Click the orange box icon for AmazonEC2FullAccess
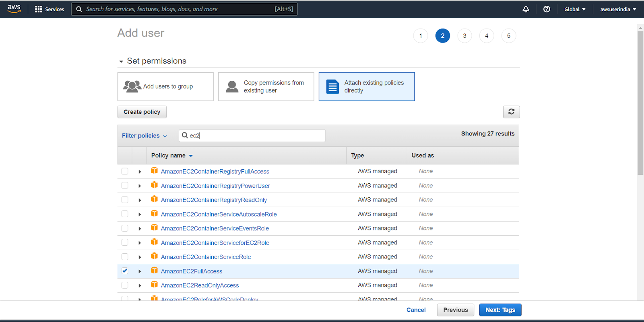The height and width of the screenshot is (322, 644). [154, 271]
